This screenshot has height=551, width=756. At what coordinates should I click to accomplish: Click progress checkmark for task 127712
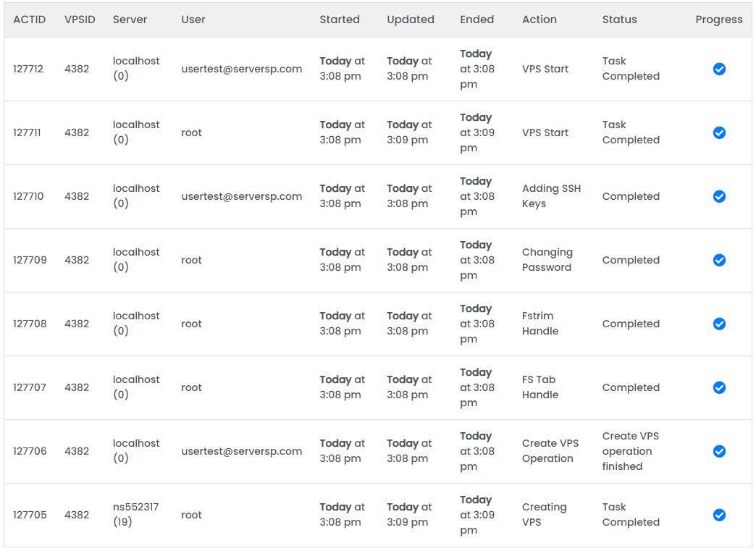click(719, 69)
